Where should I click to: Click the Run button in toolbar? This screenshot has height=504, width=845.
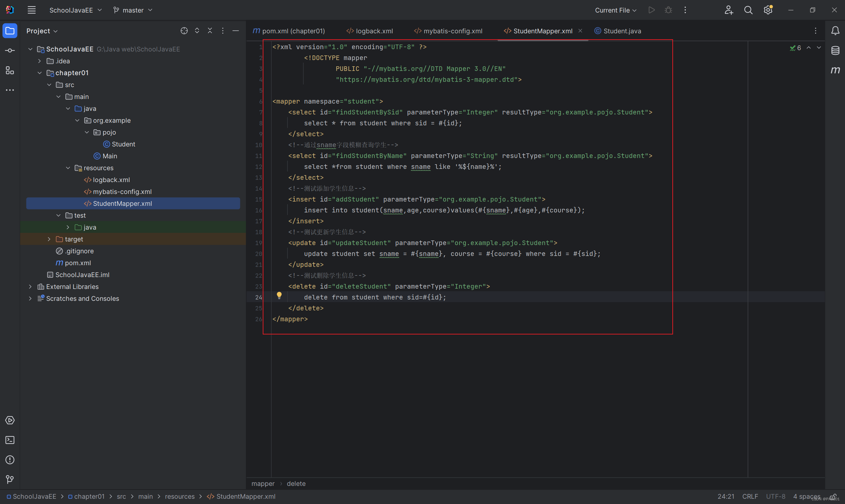click(x=652, y=10)
